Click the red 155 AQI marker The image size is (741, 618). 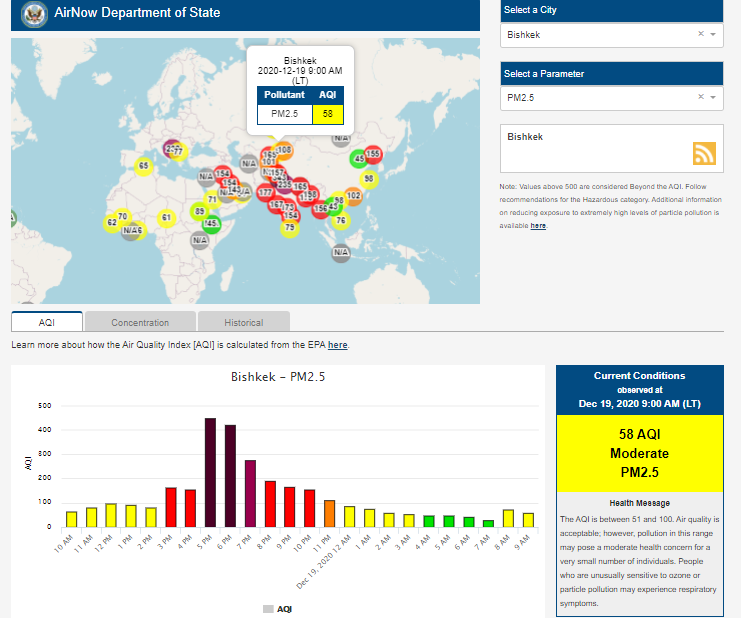point(373,154)
